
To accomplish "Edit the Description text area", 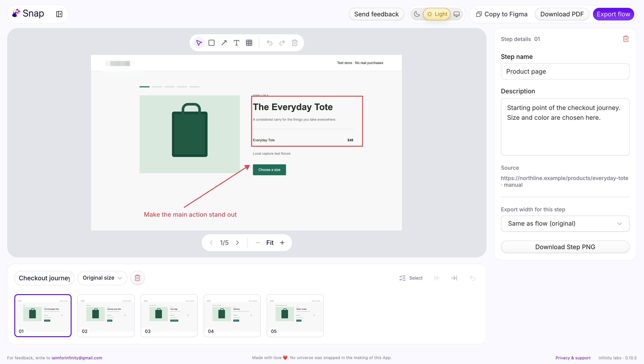I will 565,127.
